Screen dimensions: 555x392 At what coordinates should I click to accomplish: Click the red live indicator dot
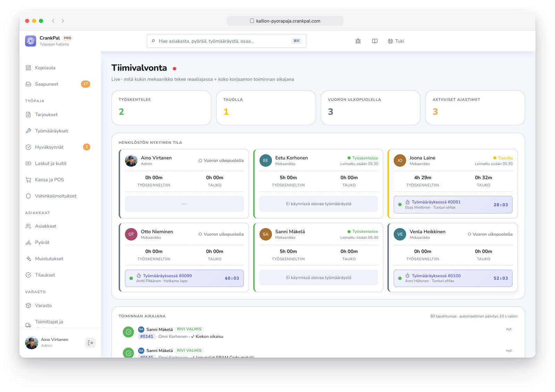pyautogui.click(x=174, y=69)
